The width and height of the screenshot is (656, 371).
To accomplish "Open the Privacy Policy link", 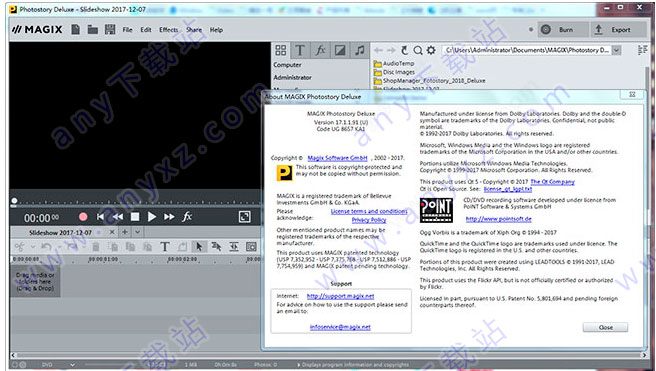I will 369,220.
